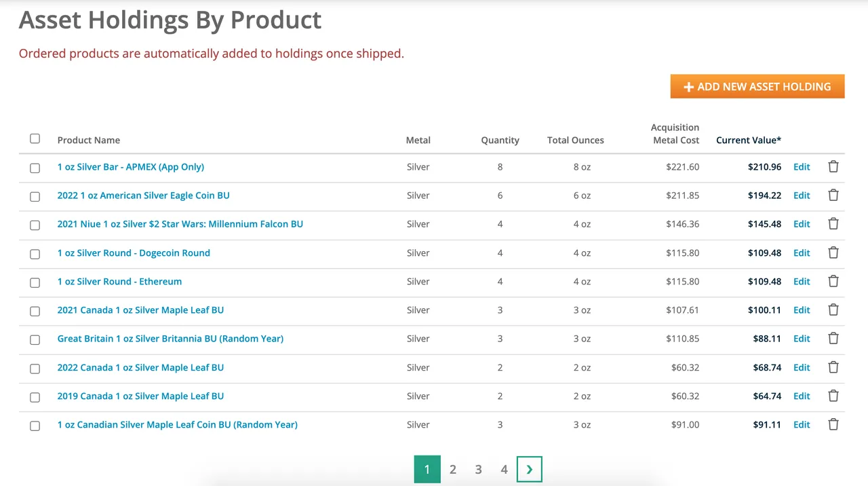Select checkbox for 2022 Canada Silver Maple Leaf

(x=35, y=369)
